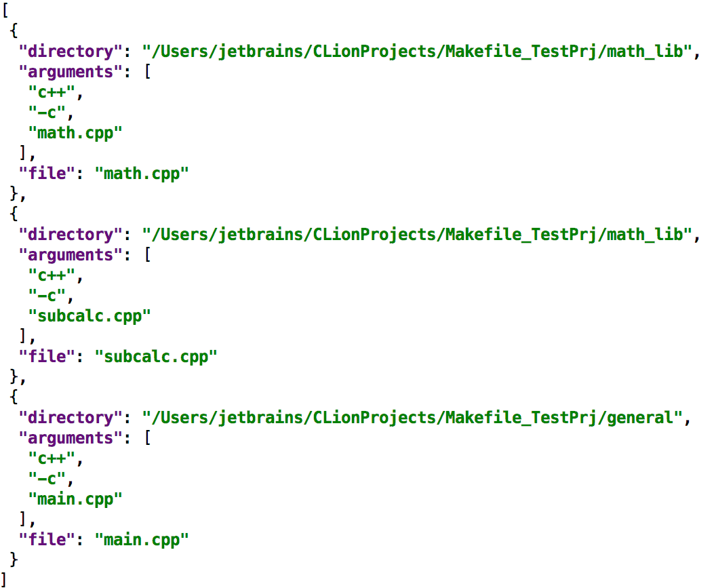Screen dimensions: 712x588
Task: Click the first "file" key
Action: (47, 174)
